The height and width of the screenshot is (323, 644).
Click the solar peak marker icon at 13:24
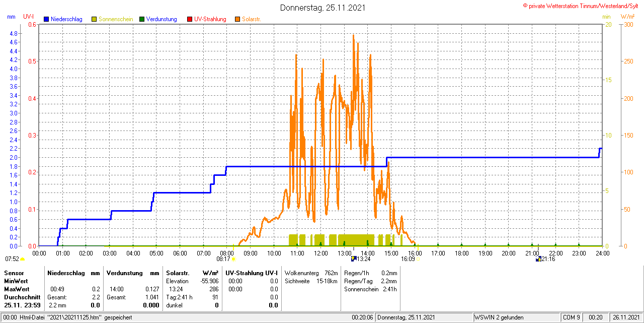tap(353, 259)
